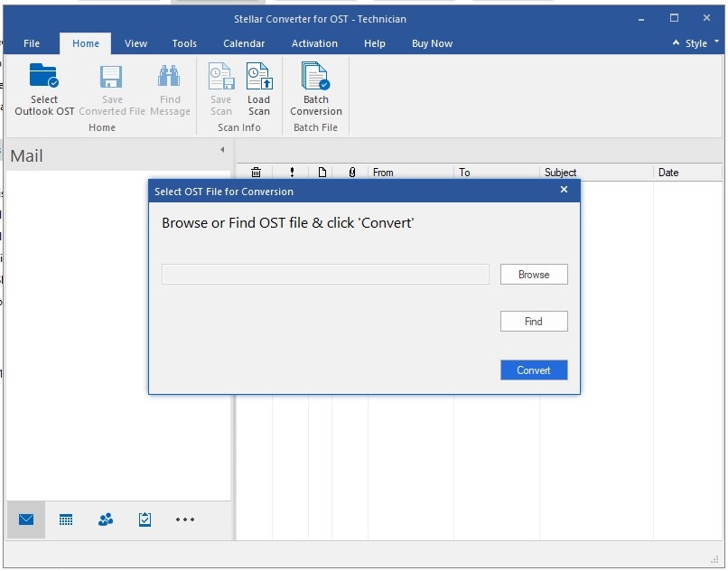Sort by deleted trash column icon
This screenshot has width=728, height=571.
coord(256,173)
